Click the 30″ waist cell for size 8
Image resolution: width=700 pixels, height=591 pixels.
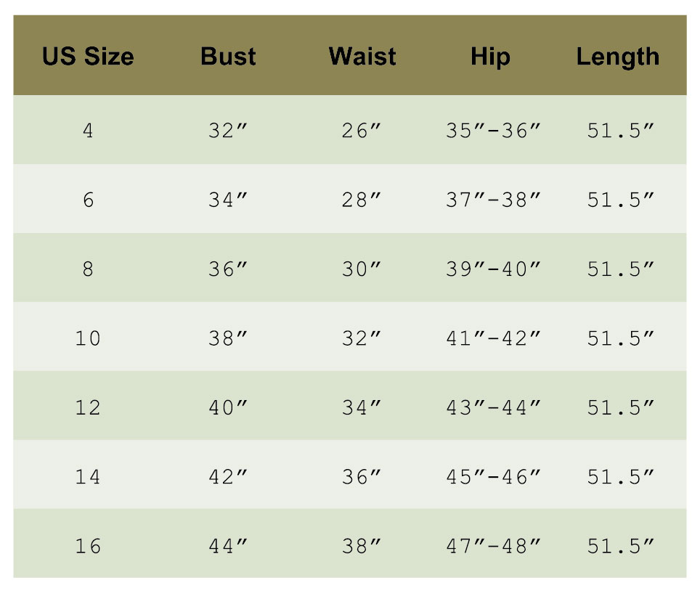pos(362,269)
